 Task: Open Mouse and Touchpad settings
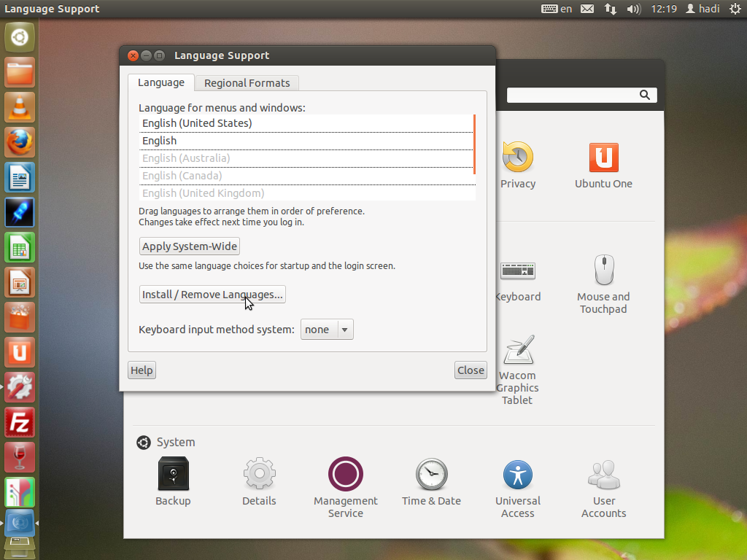point(603,271)
